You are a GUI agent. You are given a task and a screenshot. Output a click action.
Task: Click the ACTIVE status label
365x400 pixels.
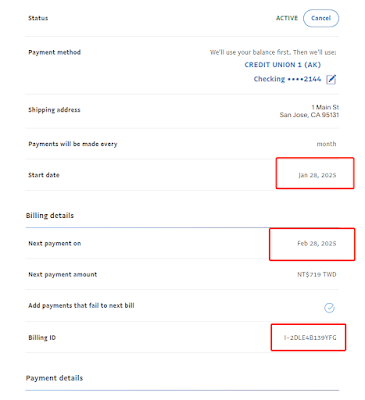click(x=287, y=18)
